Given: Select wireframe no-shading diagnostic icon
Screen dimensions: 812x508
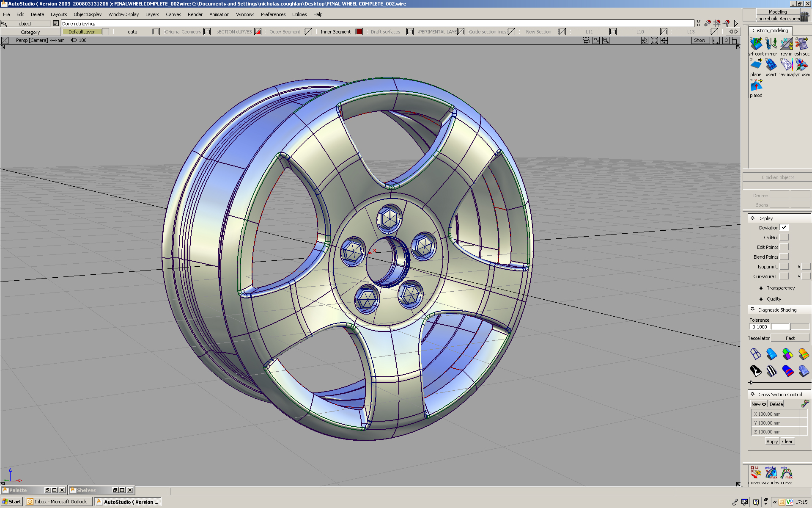Looking at the screenshot, I should point(755,354).
